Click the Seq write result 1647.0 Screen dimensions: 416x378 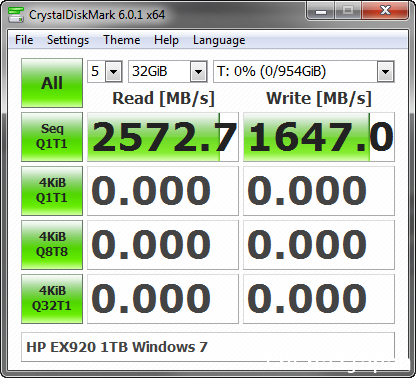(319, 137)
